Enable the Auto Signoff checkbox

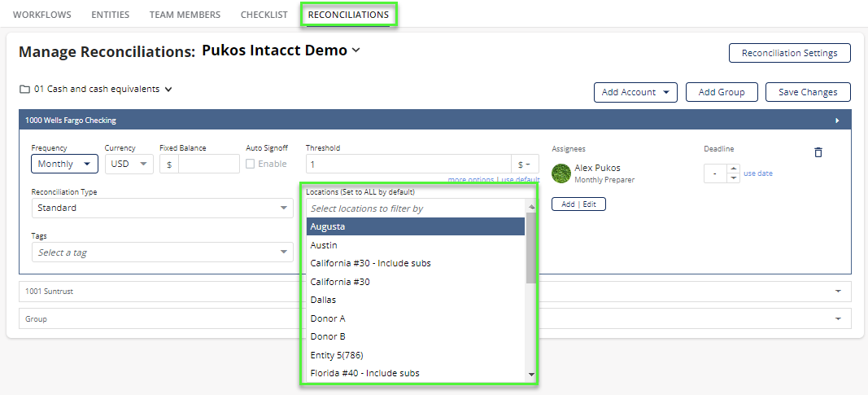[x=251, y=164]
